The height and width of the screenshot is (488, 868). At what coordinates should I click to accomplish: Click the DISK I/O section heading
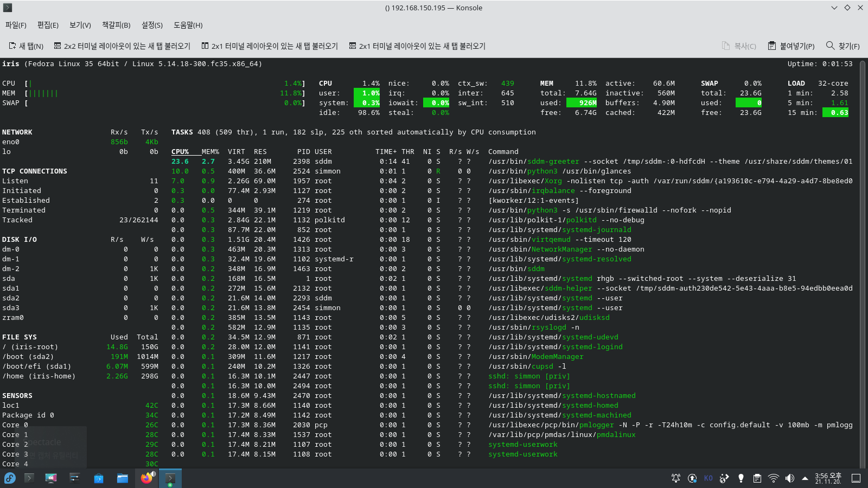tap(20, 240)
